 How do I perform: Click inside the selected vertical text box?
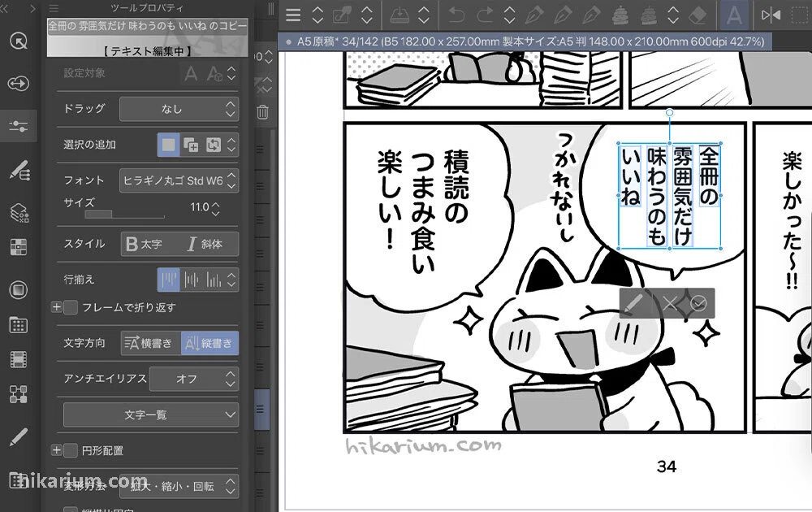pyautogui.click(x=670, y=196)
